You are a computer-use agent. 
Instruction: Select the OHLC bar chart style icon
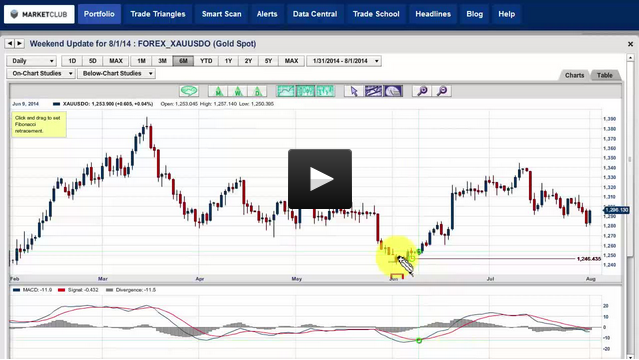(x=325, y=91)
